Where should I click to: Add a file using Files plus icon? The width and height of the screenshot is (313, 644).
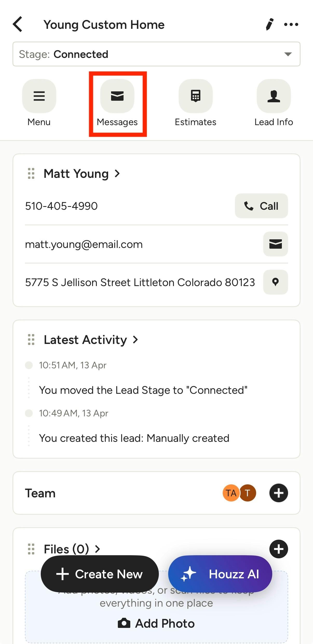point(279,549)
